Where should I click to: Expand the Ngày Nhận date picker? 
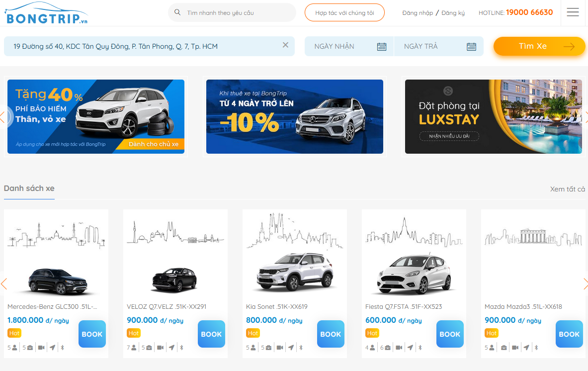[343, 46]
